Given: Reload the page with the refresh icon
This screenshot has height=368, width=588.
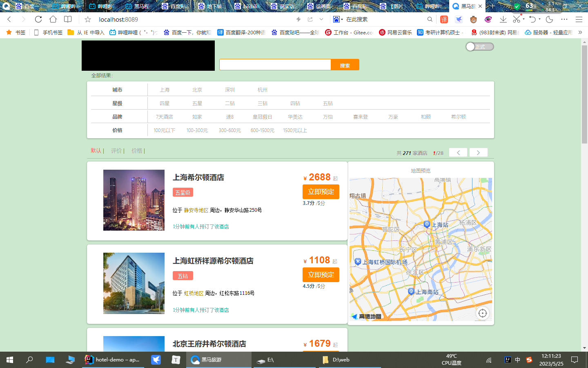Looking at the screenshot, I should pyautogui.click(x=38, y=19).
